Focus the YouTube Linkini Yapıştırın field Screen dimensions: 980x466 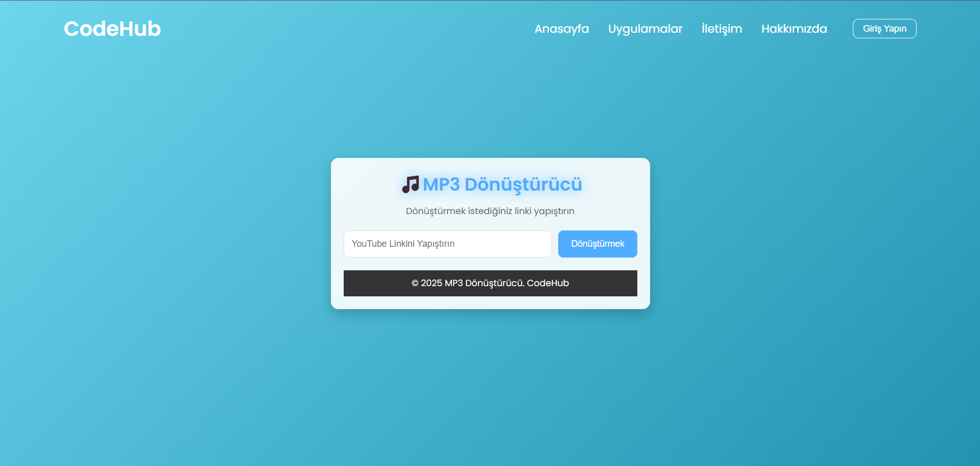pos(447,244)
